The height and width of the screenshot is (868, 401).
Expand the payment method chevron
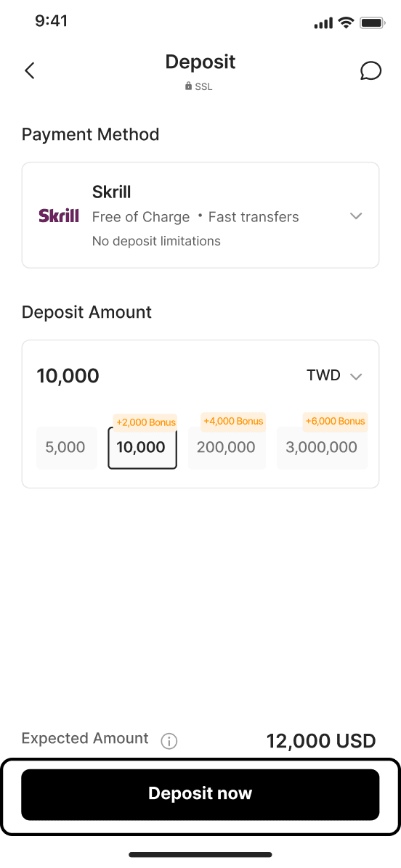click(356, 216)
